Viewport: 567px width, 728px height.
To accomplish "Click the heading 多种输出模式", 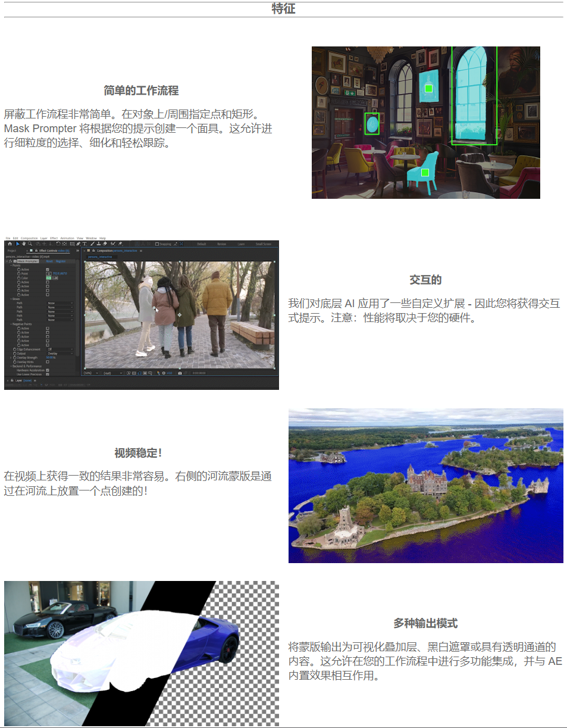I will (x=425, y=623).
